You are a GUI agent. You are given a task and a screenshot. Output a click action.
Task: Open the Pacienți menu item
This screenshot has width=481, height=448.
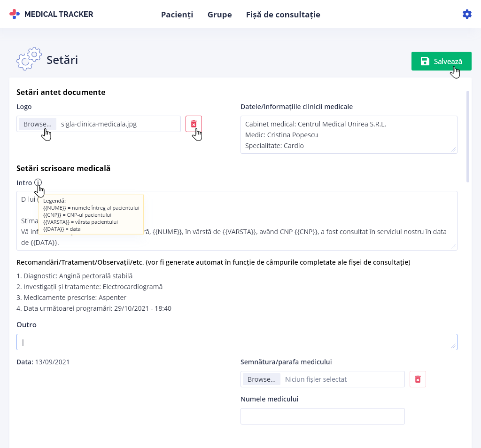click(177, 15)
